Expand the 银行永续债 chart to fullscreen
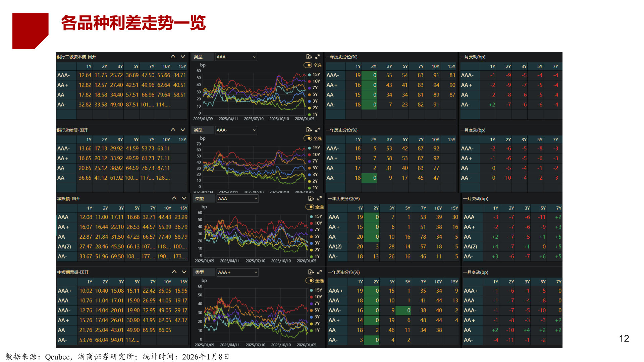The height and width of the screenshot is (362, 644). 318,130
